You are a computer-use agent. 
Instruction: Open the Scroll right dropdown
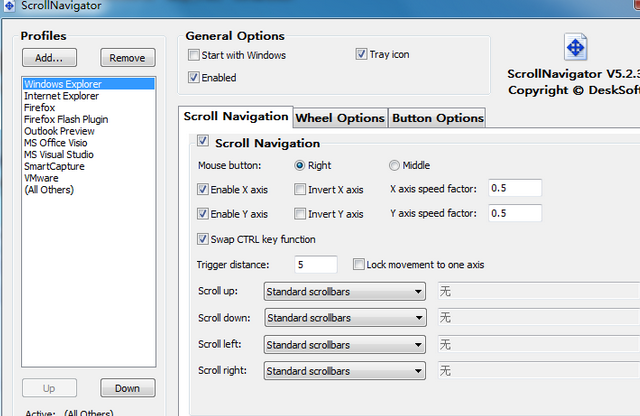pos(345,371)
